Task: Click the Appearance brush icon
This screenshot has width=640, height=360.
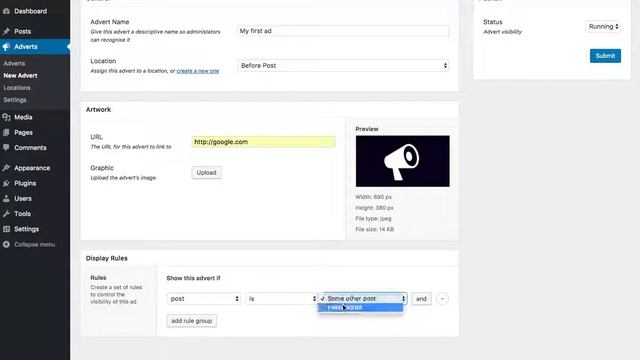Action: tap(6, 168)
